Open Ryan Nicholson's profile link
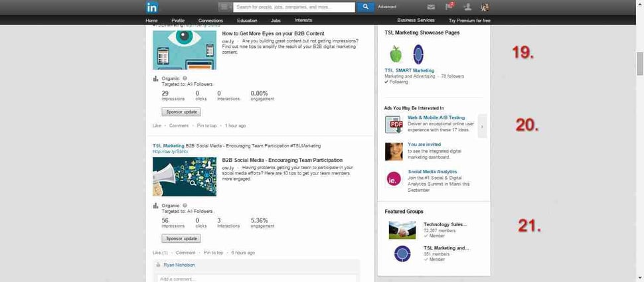Viewport: 644px width, 282px height. [179, 265]
